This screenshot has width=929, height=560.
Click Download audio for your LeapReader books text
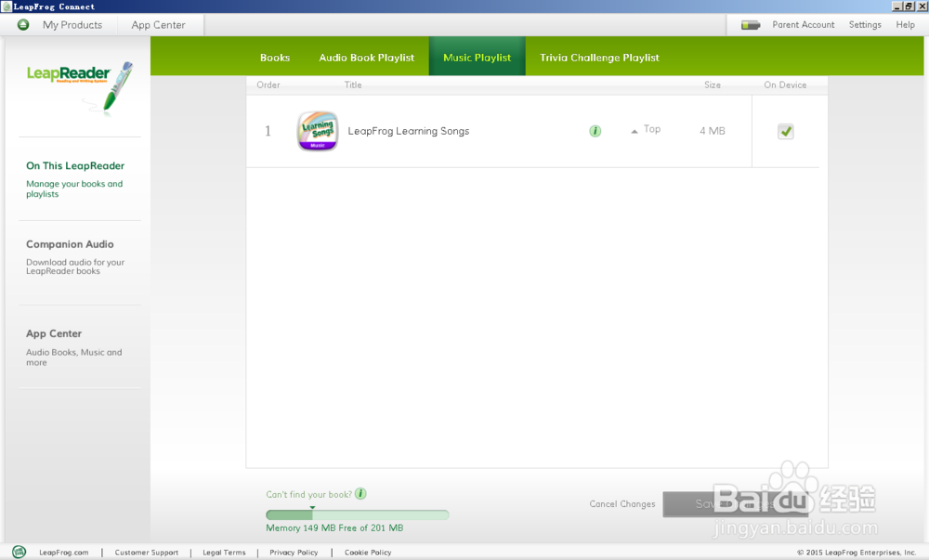75,267
